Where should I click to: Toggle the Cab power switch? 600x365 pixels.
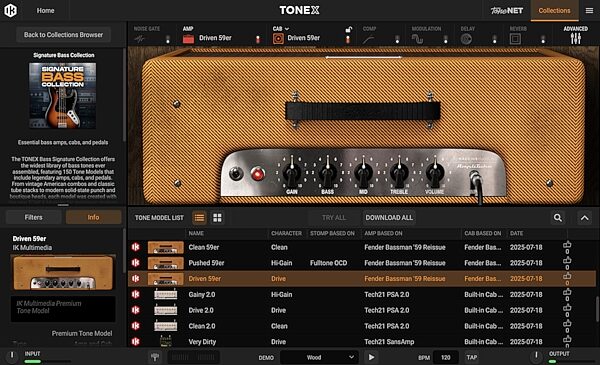tap(348, 39)
